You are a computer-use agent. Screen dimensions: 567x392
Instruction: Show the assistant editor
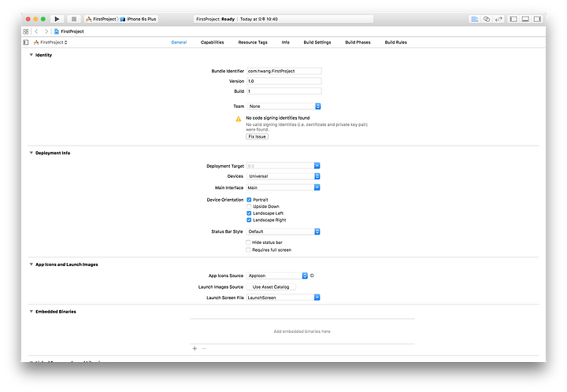(487, 19)
